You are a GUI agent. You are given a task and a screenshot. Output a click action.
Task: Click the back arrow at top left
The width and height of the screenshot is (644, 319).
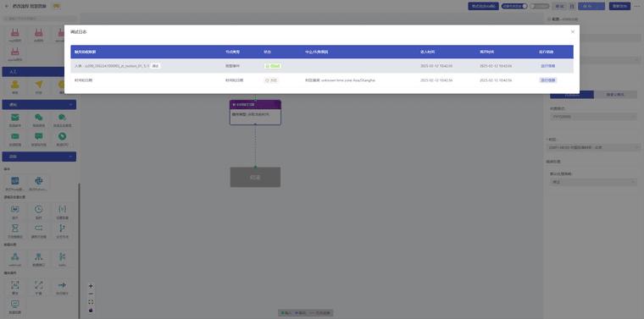[7, 6]
